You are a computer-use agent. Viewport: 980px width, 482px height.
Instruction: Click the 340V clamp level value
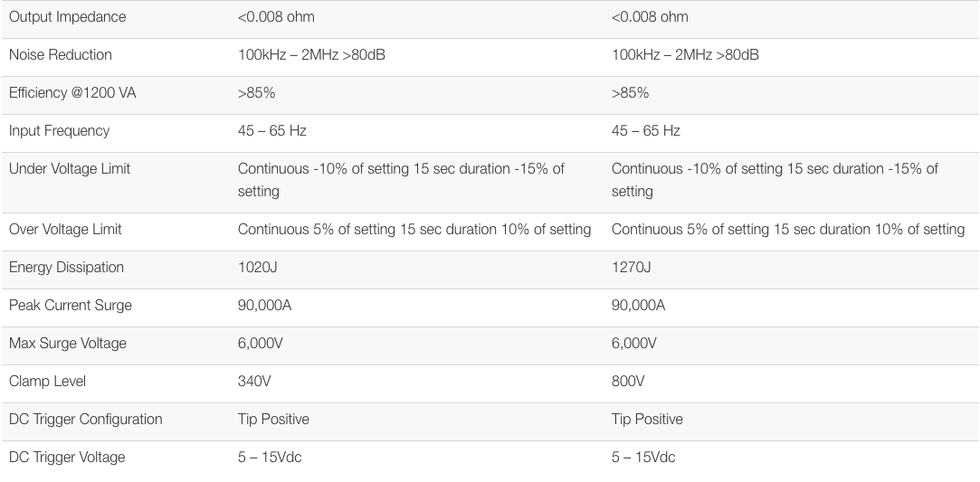click(254, 382)
